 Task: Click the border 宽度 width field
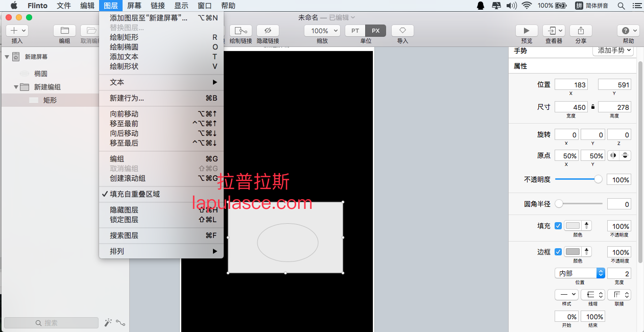[619, 273]
